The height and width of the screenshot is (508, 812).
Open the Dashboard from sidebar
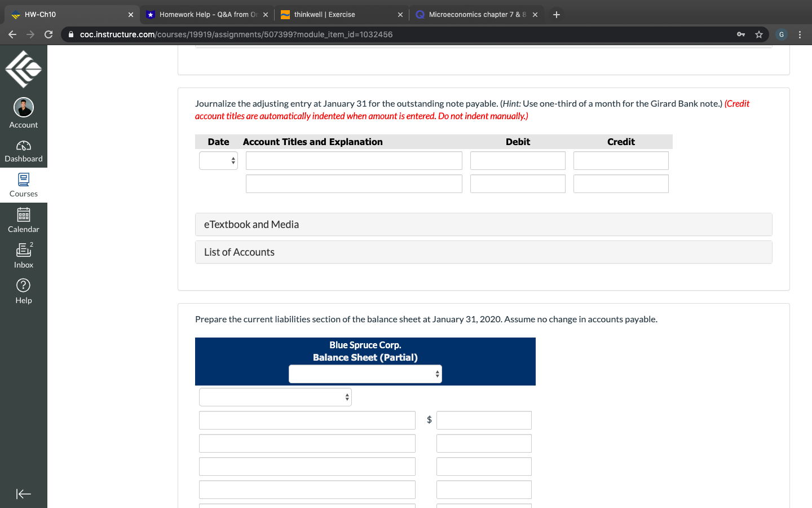(23, 151)
